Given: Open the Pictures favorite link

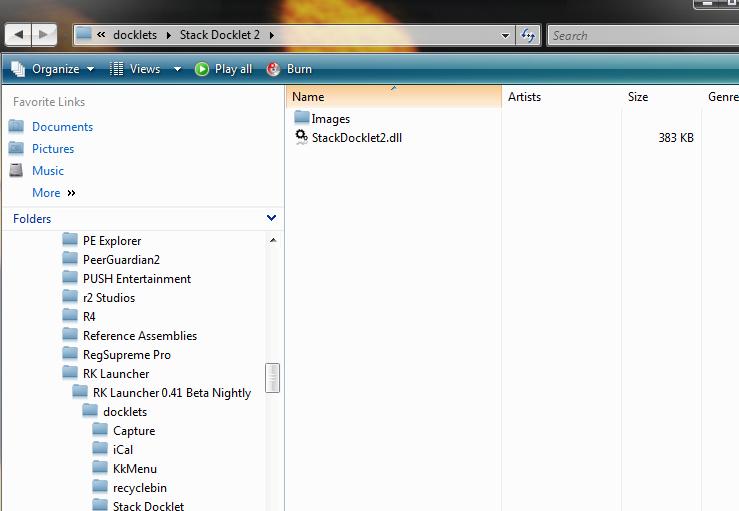Looking at the screenshot, I should pyautogui.click(x=53, y=148).
